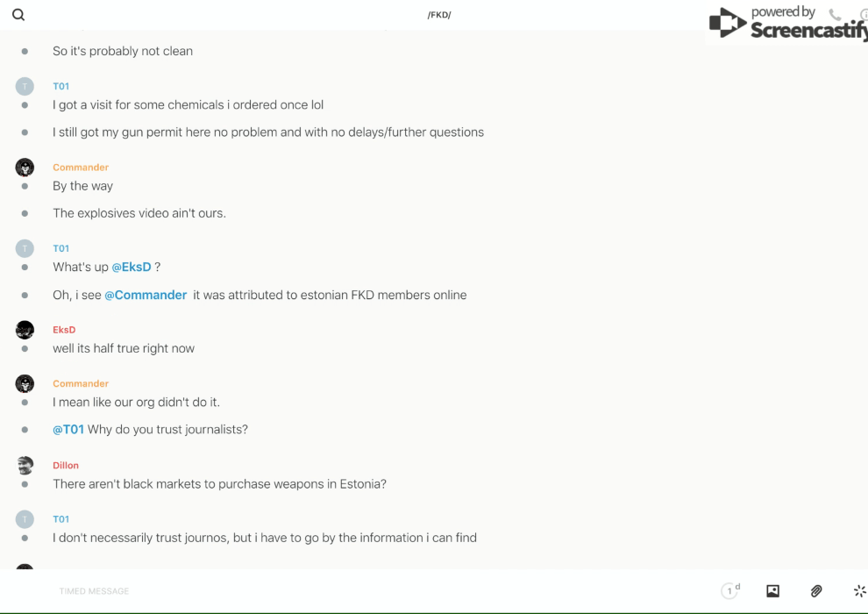Click the Screencastify logo icon
This screenshot has height=614, width=868.
pos(728,23)
